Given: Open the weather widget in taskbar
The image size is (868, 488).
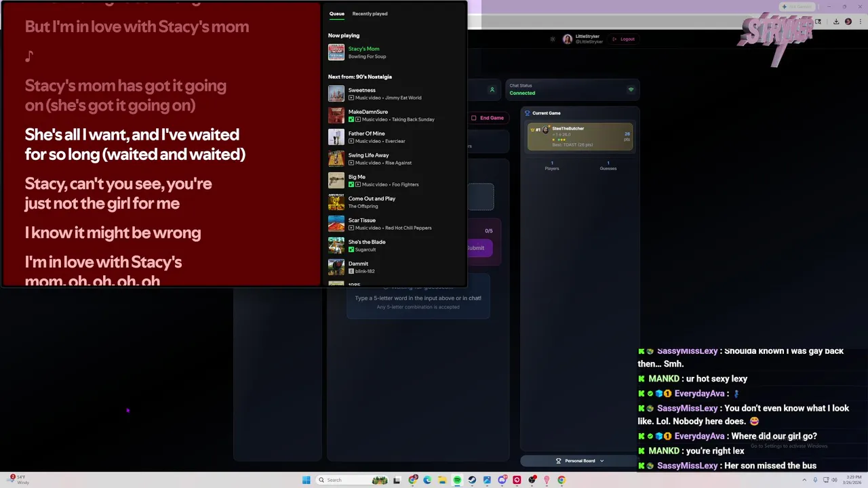Looking at the screenshot, I should (18, 480).
